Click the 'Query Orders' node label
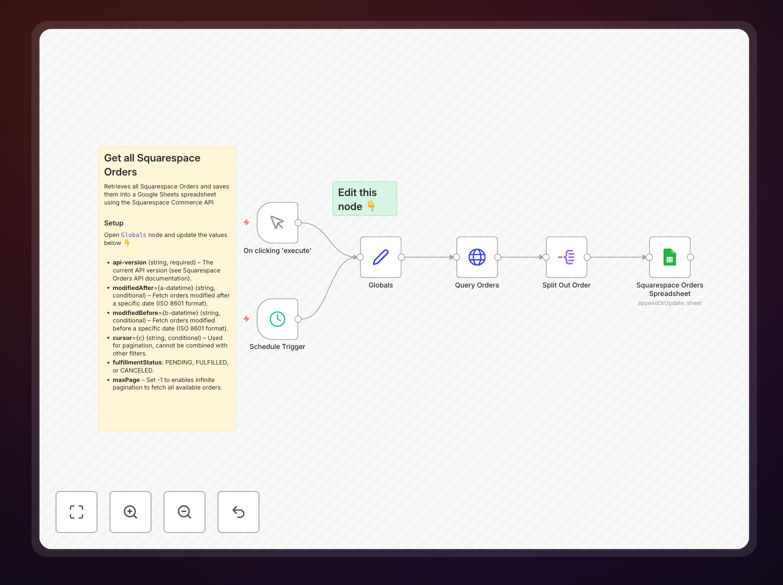Screen dimensions: 783x585 477,285
